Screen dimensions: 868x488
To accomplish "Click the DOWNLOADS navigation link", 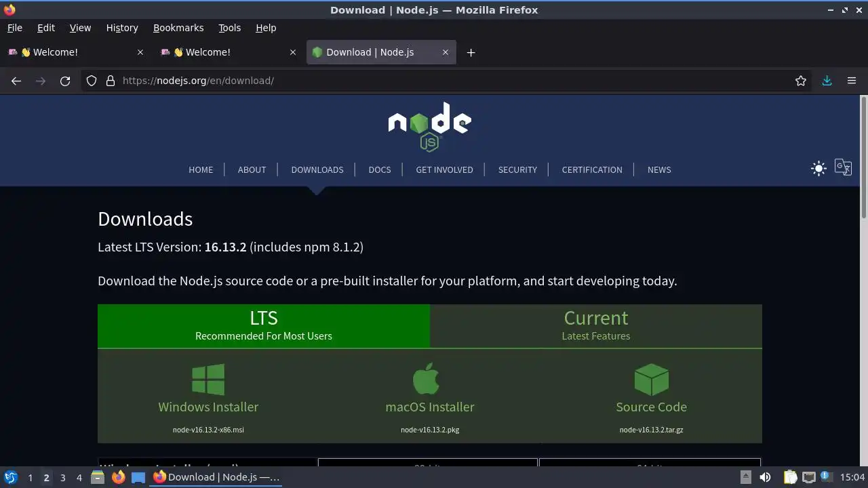I will (317, 169).
